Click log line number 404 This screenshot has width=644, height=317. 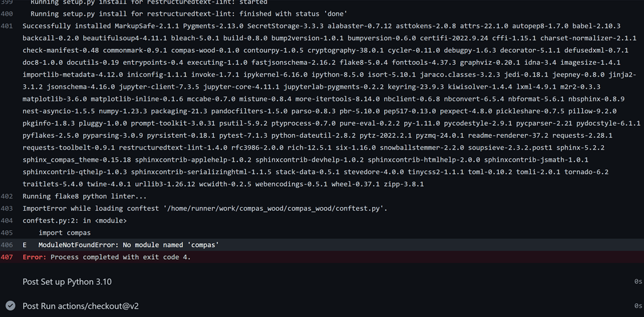coord(7,221)
